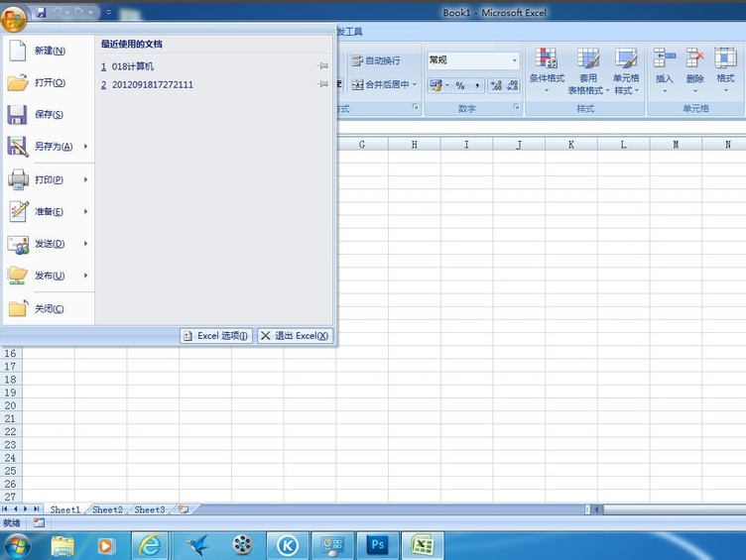Open the 常规 number format combo box
Viewport: 746px width, 560px height.
pyautogui.click(x=473, y=60)
